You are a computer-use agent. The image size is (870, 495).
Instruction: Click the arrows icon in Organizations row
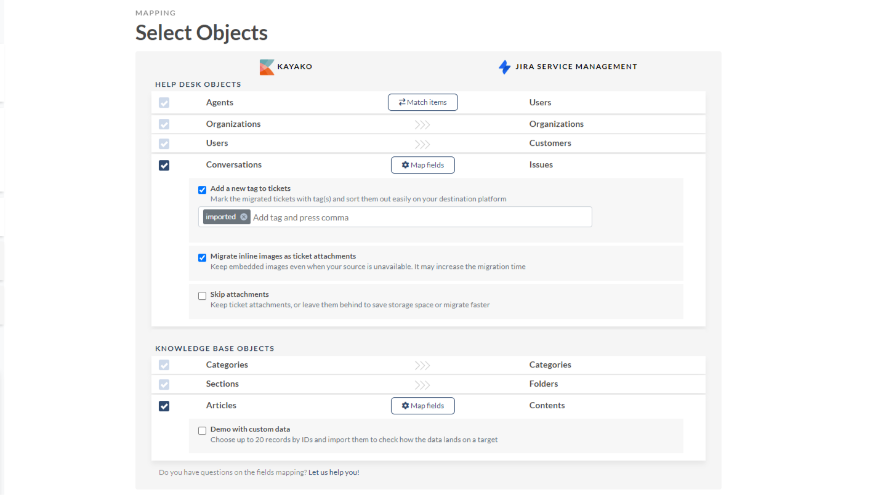tap(422, 125)
